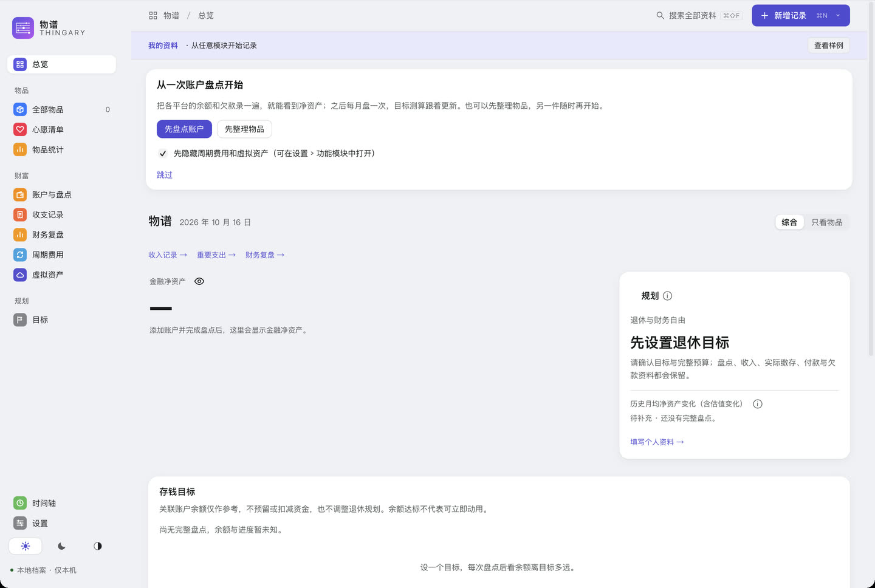Open the 收入记录 link
Viewport: 875px width, 588px height.
[x=168, y=255]
